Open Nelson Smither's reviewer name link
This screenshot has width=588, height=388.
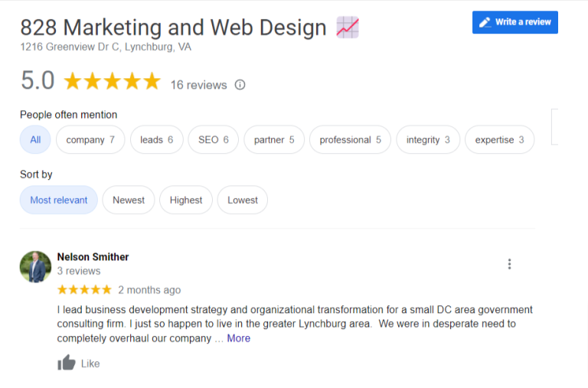click(x=93, y=257)
